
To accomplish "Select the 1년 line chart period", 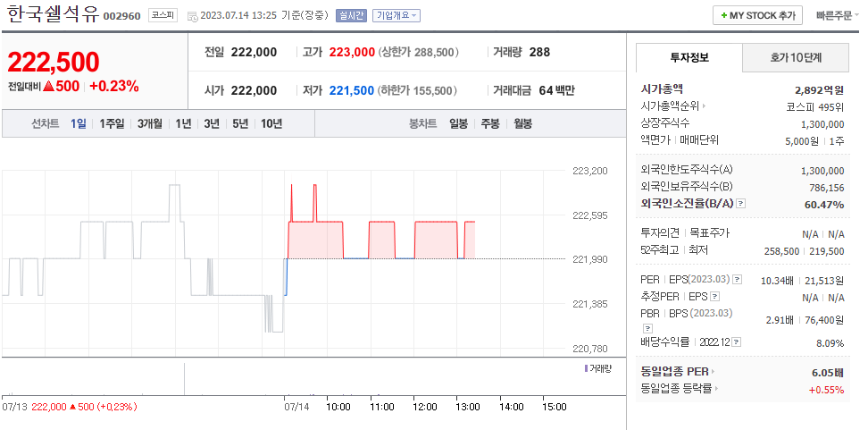I will pyautogui.click(x=183, y=123).
